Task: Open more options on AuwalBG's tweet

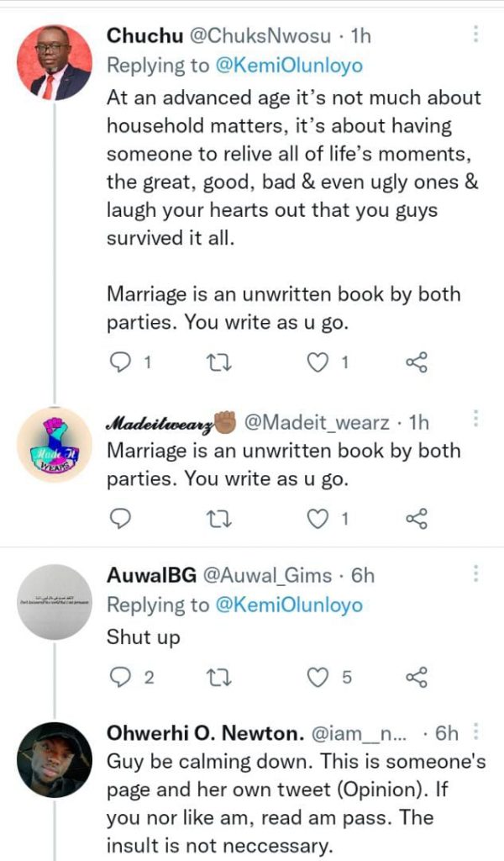Action: point(476,575)
